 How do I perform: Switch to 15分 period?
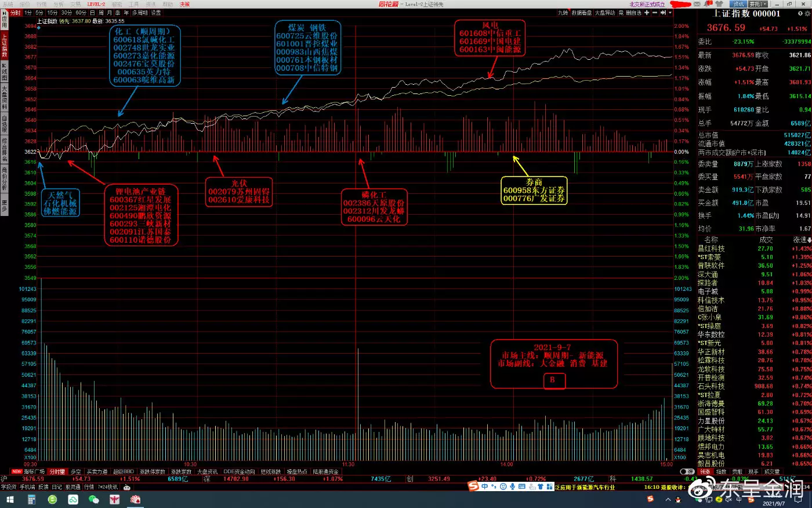coord(52,13)
